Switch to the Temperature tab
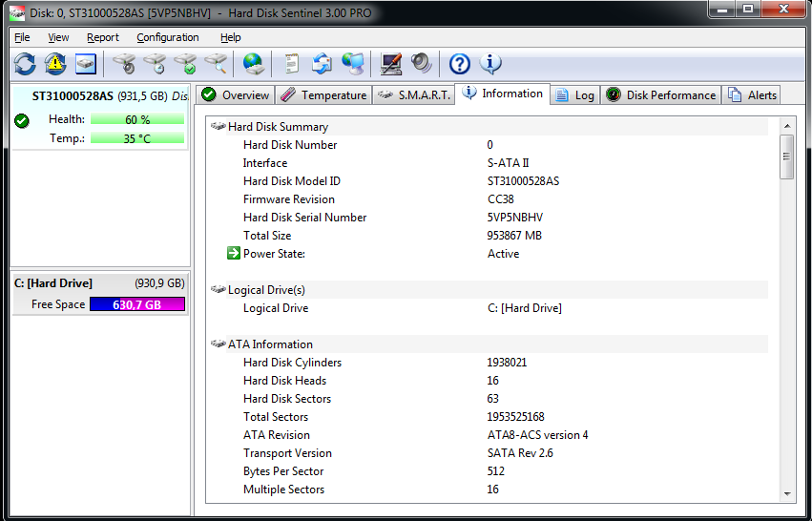This screenshot has width=812, height=521. 323,94
